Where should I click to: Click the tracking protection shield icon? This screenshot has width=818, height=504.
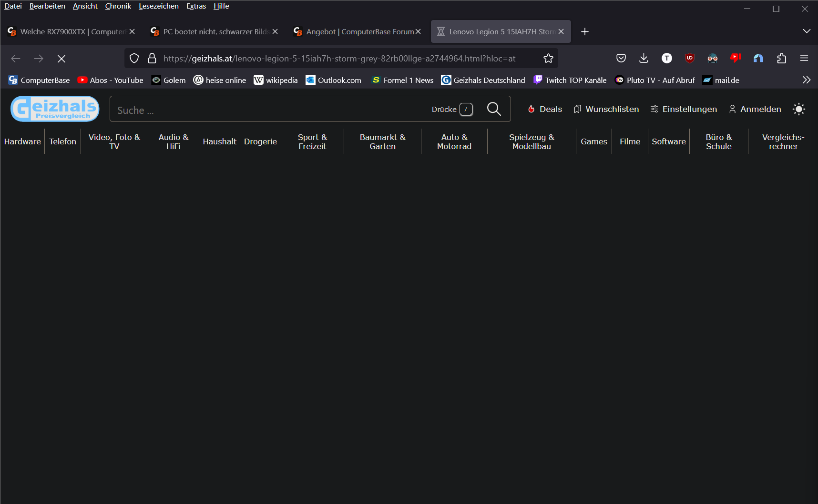(134, 58)
